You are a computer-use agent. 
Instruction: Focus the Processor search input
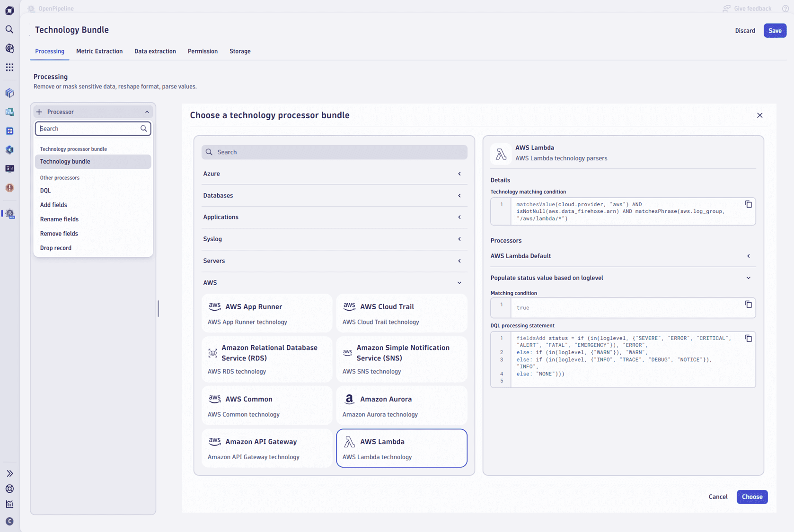(x=93, y=129)
